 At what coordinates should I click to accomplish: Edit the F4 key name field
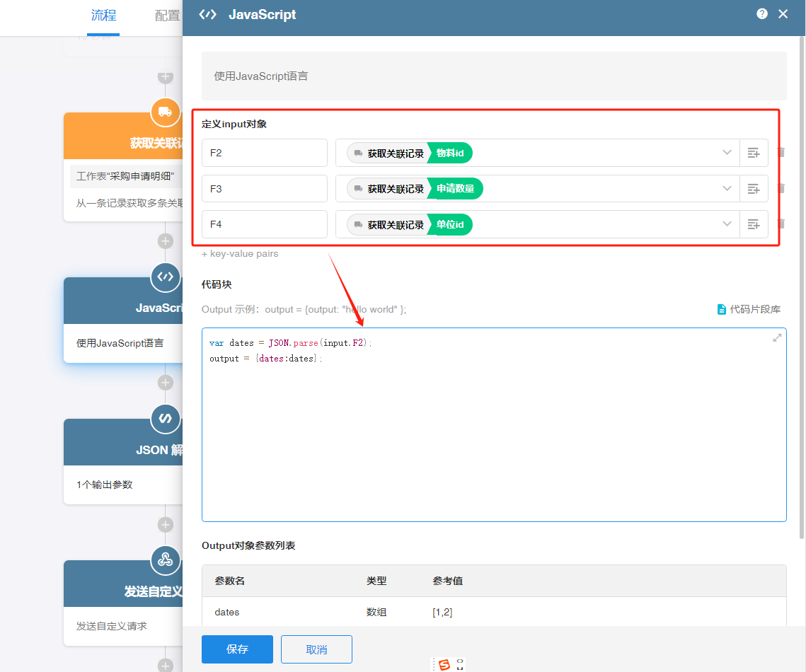264,224
